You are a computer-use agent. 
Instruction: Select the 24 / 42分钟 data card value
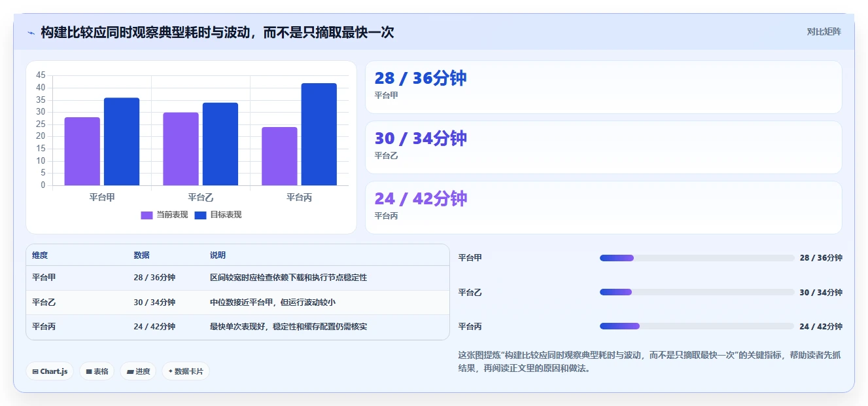click(421, 198)
